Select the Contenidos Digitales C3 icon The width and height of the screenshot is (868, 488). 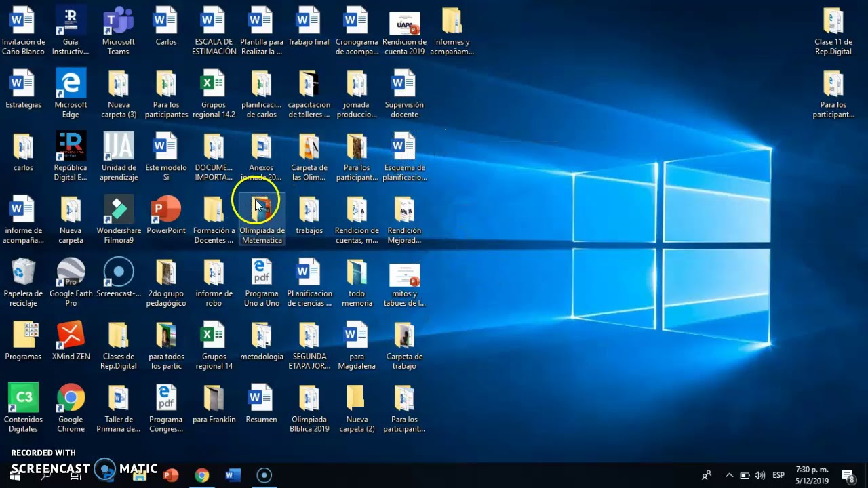(23, 409)
